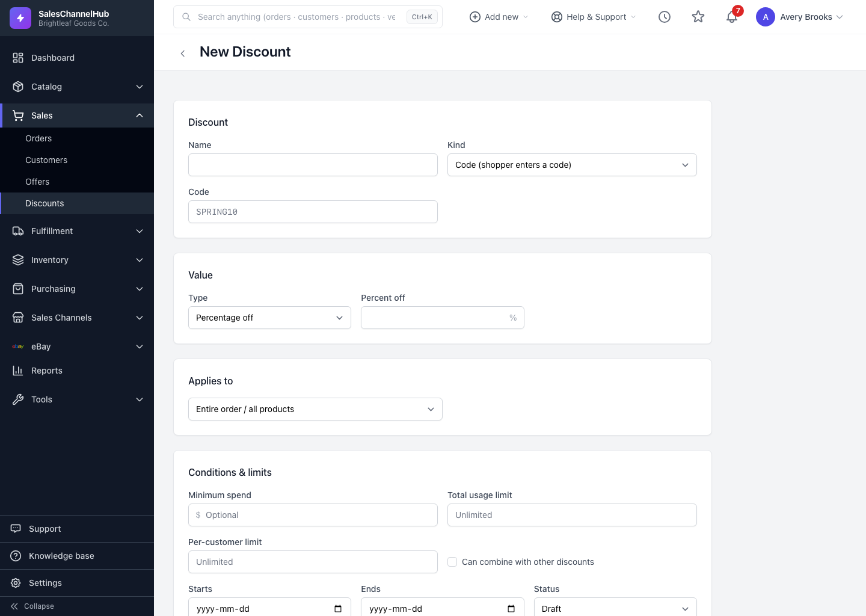The height and width of the screenshot is (616, 866).
Task: Expand the Purchasing section chevron
Action: [140, 289]
